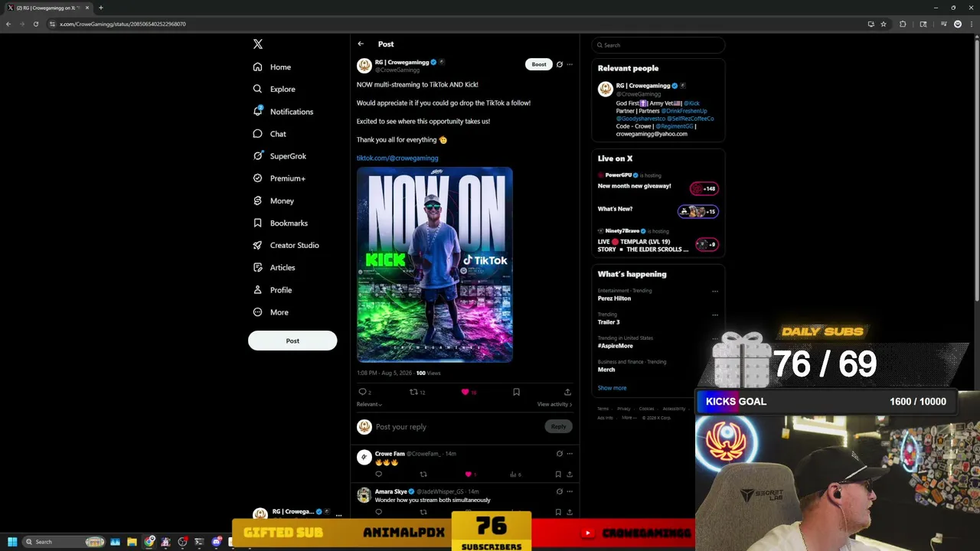Go back using the Post header arrow
This screenshot has height=551, width=980.
361,44
